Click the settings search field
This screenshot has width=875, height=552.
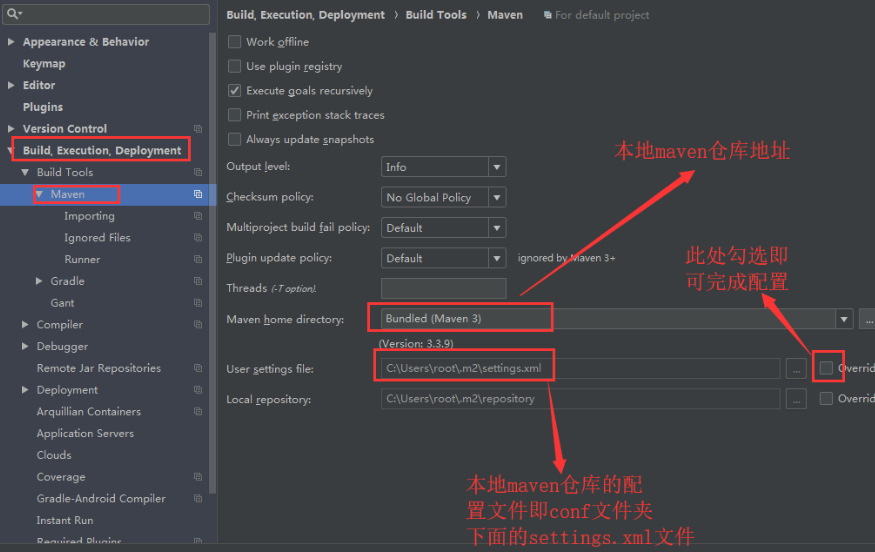point(106,13)
